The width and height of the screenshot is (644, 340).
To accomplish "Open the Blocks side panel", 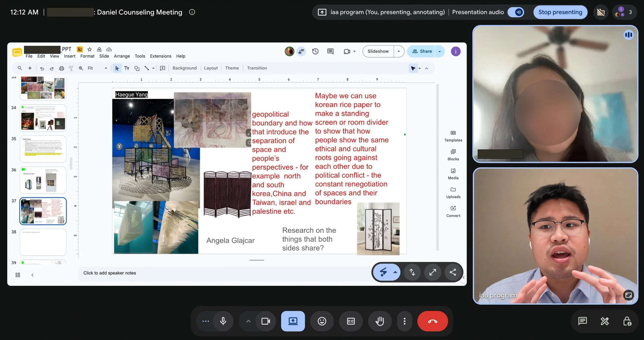I will click(453, 155).
